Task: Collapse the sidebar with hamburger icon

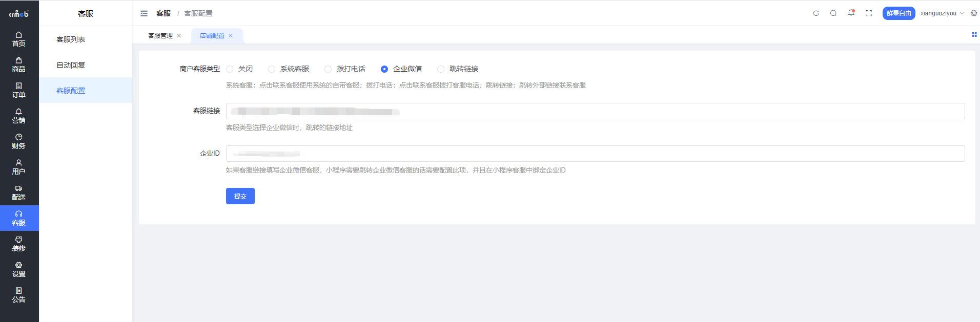Action: 144,13
